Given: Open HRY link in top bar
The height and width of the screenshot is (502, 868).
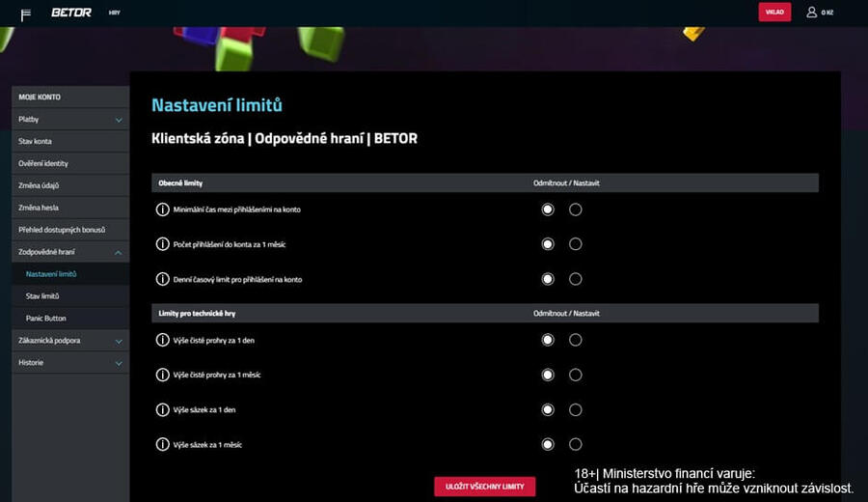Looking at the screenshot, I should pyautogui.click(x=115, y=13).
